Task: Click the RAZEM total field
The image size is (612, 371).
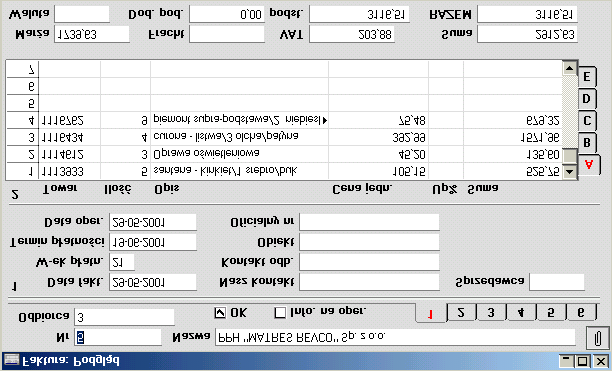Action: pyautogui.click(x=527, y=14)
